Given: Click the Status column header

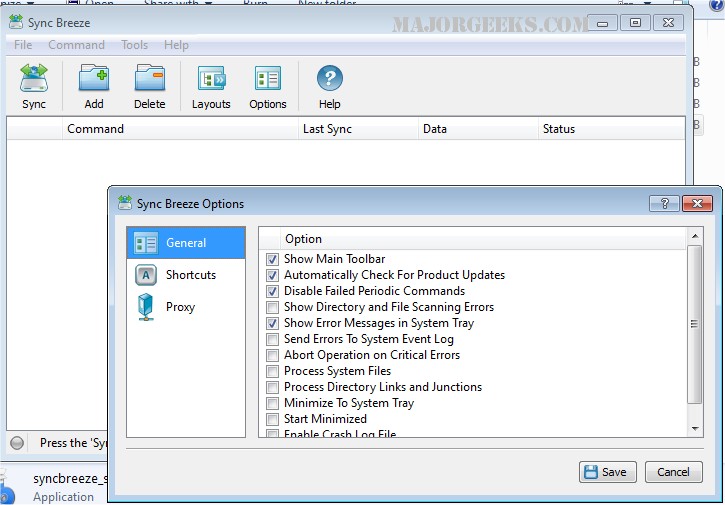Looking at the screenshot, I should [558, 129].
